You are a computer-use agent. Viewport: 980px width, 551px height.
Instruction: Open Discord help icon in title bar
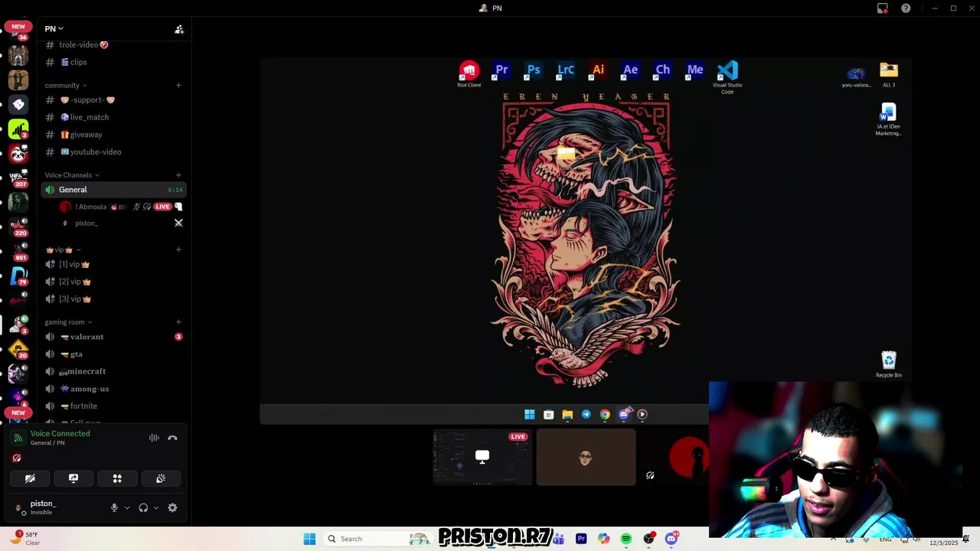pyautogui.click(x=906, y=8)
